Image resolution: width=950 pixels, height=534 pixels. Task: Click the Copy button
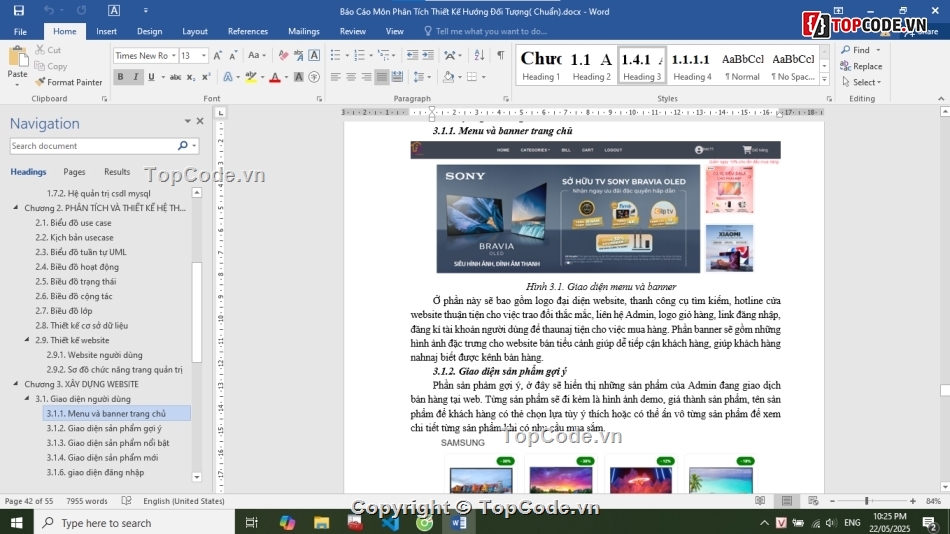51,66
